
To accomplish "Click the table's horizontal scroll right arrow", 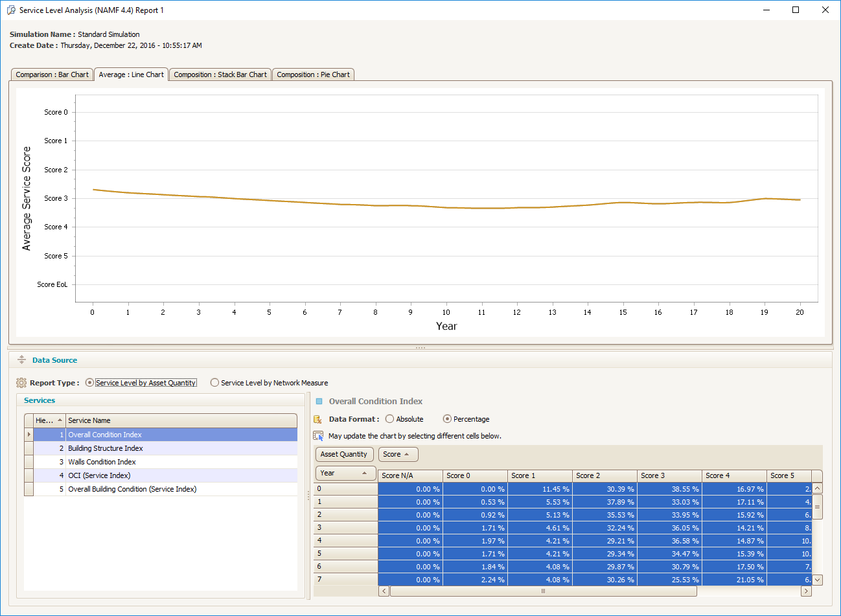I will (806, 591).
